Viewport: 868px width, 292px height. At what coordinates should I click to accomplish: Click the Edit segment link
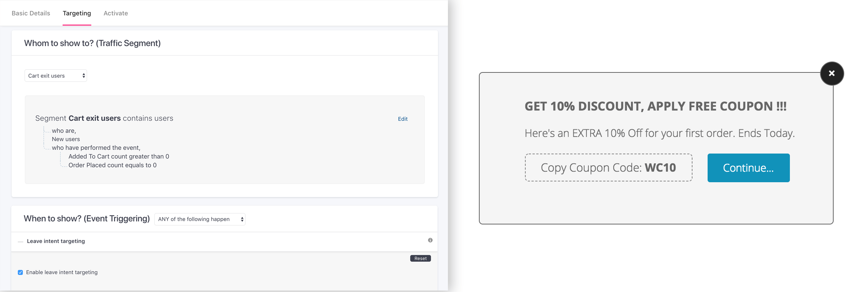(x=403, y=119)
